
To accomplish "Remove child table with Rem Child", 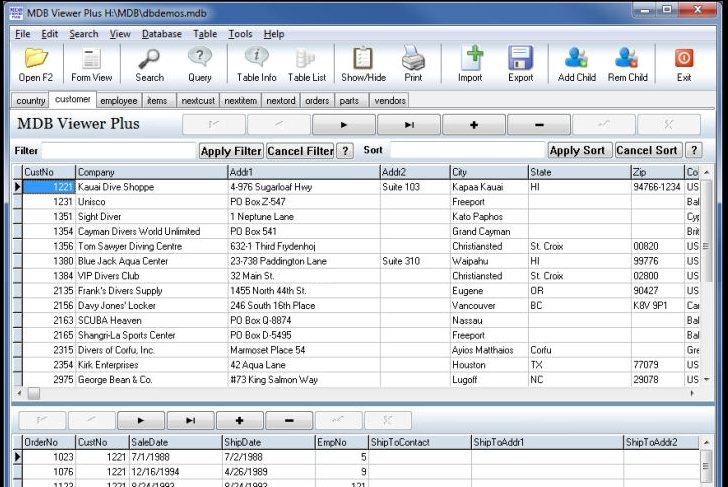I will (628, 65).
